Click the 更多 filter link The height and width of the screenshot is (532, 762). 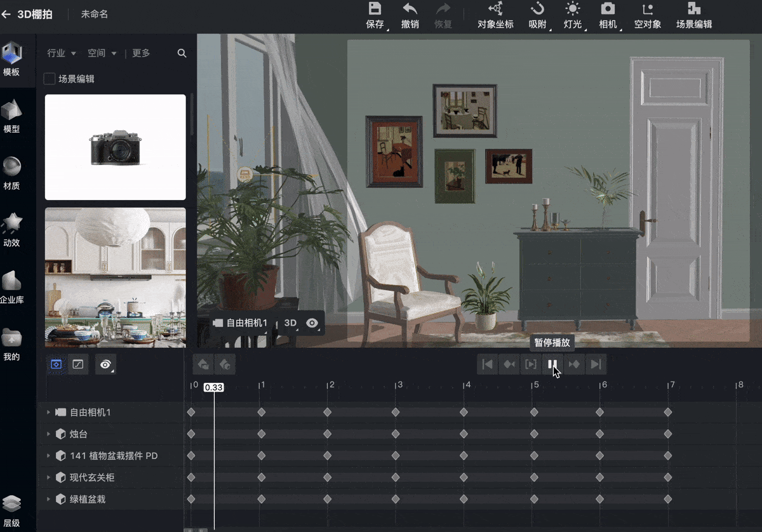[141, 53]
